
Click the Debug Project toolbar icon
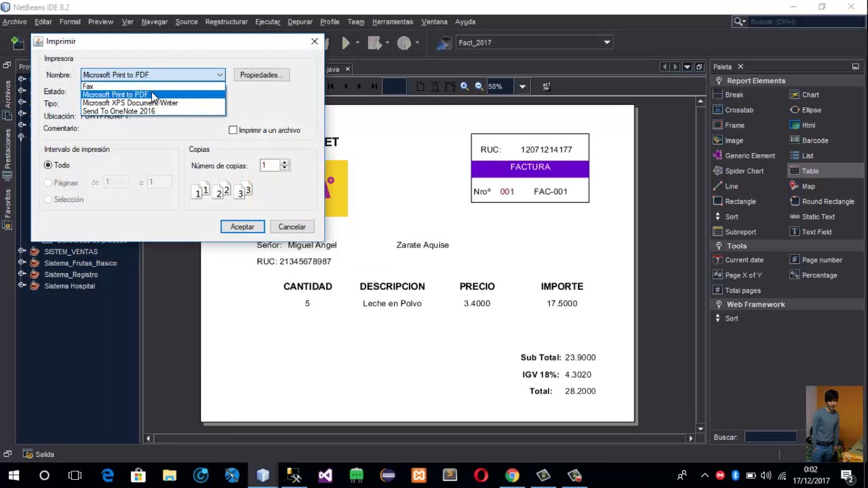[374, 43]
